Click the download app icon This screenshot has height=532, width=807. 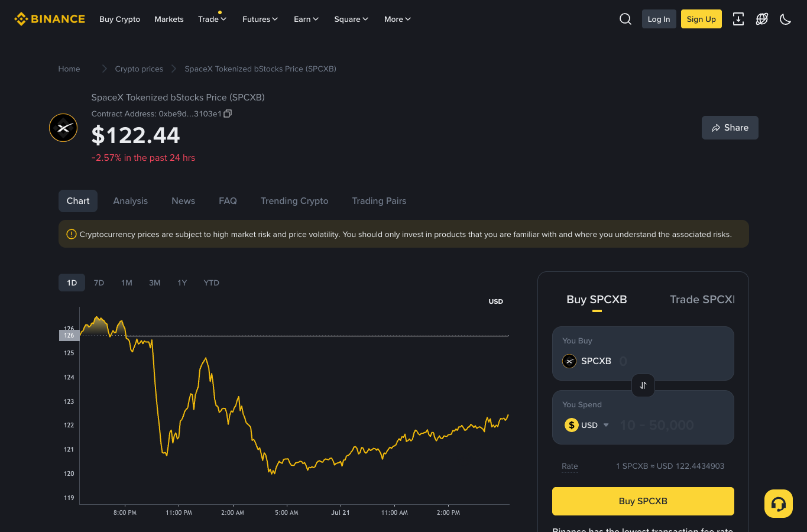tap(738, 19)
